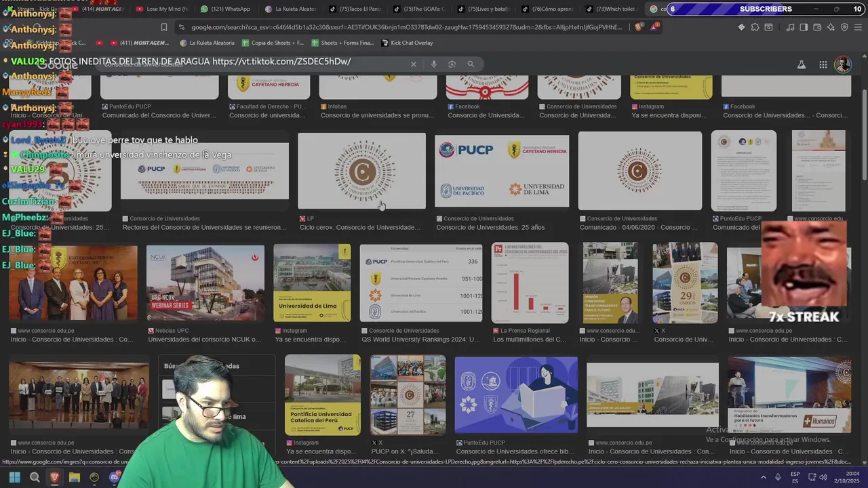
Task: Open the Universidad de Lima Instagram thumbnail
Action: [x=312, y=283]
